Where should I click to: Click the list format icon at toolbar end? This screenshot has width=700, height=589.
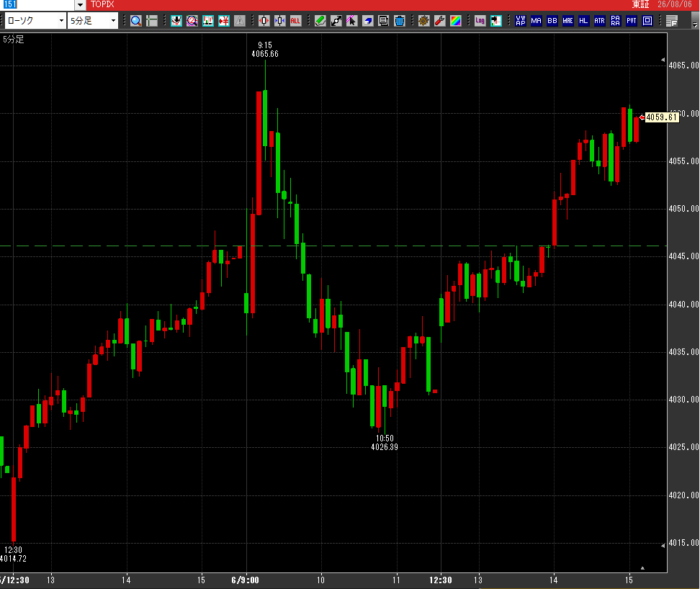(x=671, y=21)
